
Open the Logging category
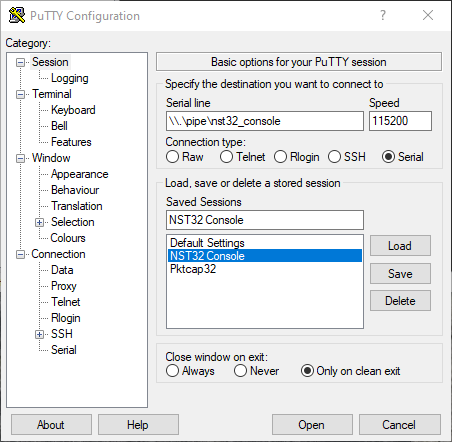(70, 78)
